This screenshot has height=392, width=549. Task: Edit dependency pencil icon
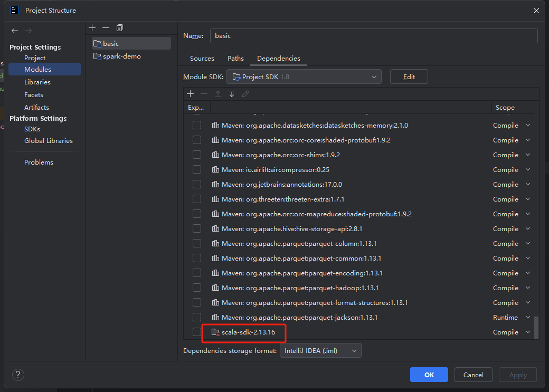click(245, 94)
